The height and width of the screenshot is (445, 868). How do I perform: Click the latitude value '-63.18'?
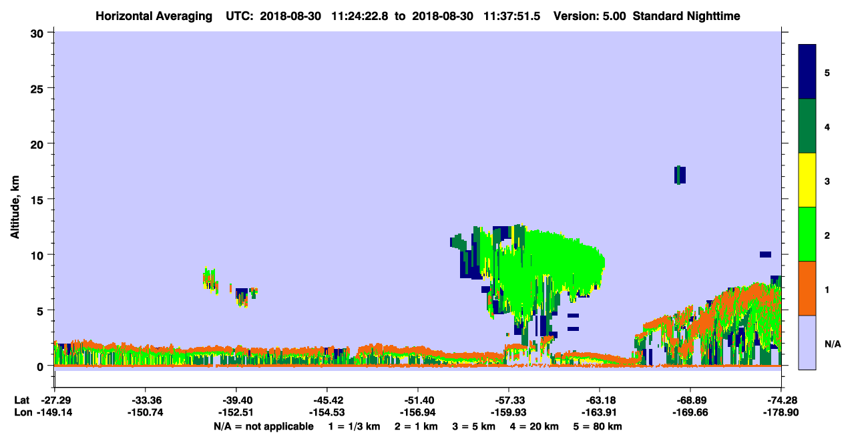[x=600, y=400]
